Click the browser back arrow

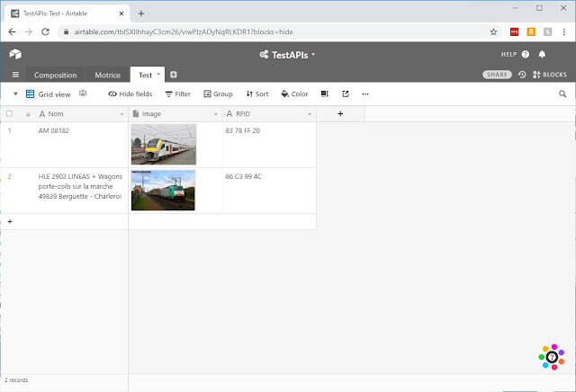pyautogui.click(x=12, y=32)
